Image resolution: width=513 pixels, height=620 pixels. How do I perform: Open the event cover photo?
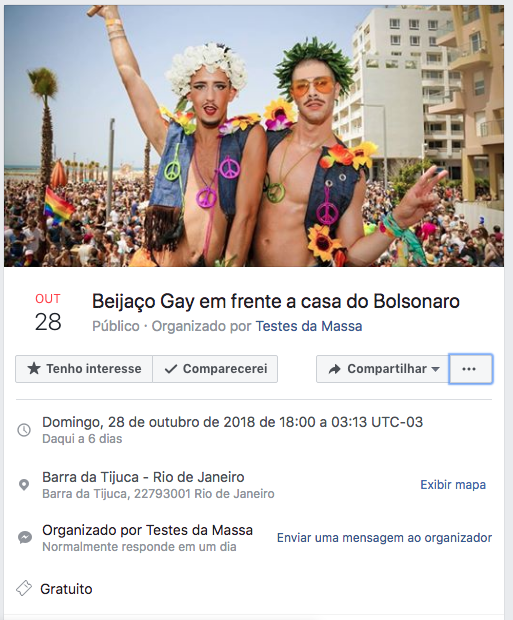click(254, 136)
